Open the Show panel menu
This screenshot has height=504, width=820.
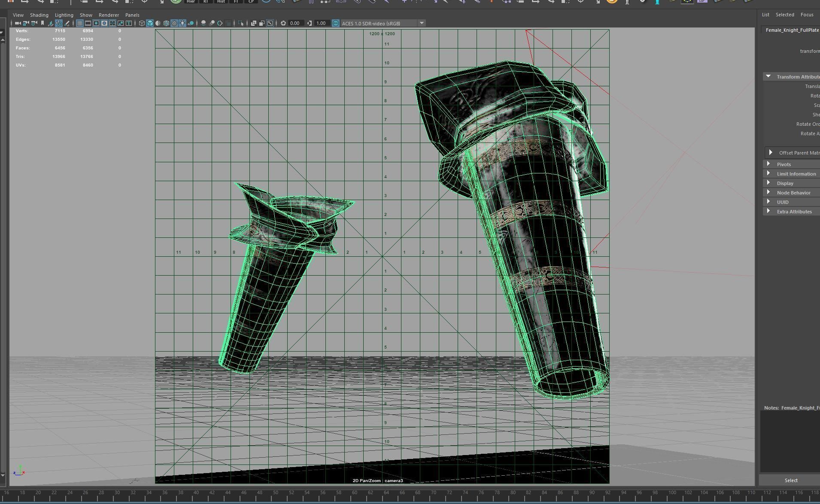pos(86,15)
